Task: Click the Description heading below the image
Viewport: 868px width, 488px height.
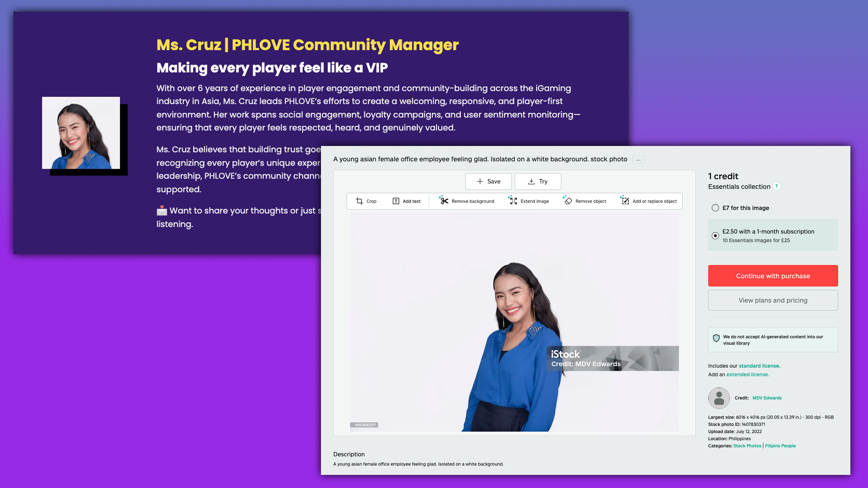Action: pyautogui.click(x=349, y=454)
